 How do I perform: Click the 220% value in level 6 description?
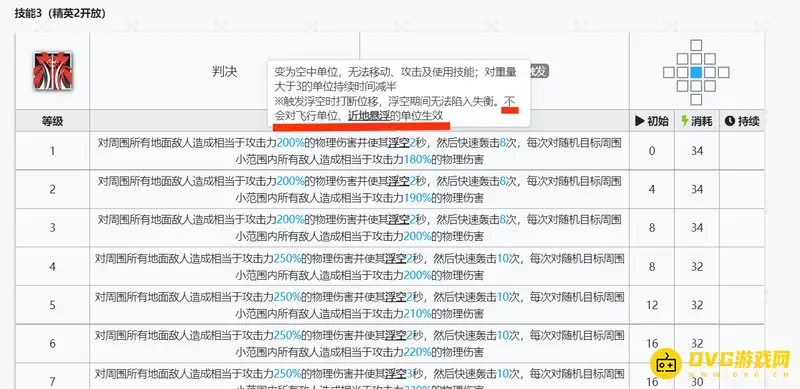point(417,352)
